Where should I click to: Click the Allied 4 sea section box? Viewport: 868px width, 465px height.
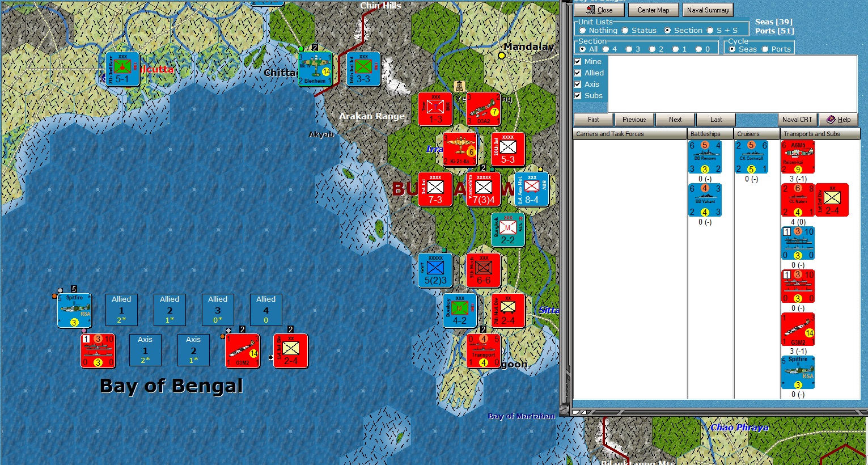pos(266,310)
